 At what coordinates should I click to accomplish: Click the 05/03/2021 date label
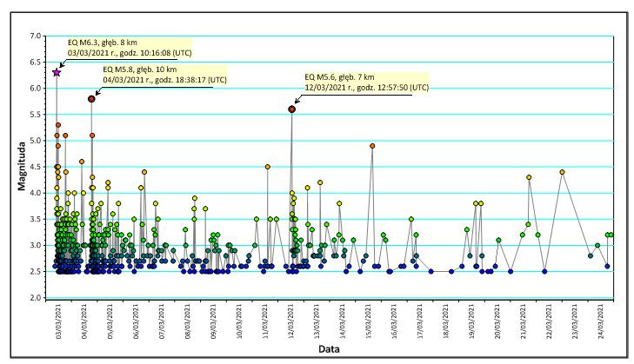tap(110, 321)
